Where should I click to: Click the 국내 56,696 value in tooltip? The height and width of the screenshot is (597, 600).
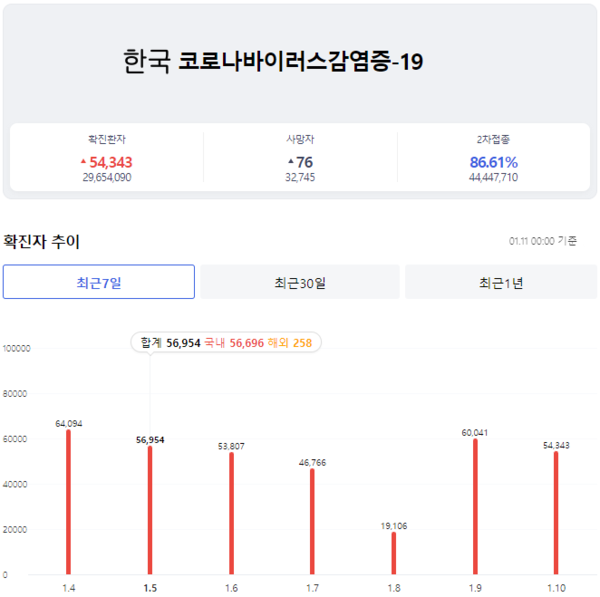click(x=234, y=343)
